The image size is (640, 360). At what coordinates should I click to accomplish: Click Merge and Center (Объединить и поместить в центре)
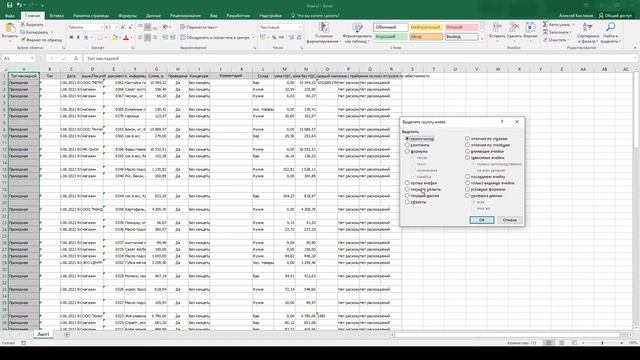(x=215, y=38)
